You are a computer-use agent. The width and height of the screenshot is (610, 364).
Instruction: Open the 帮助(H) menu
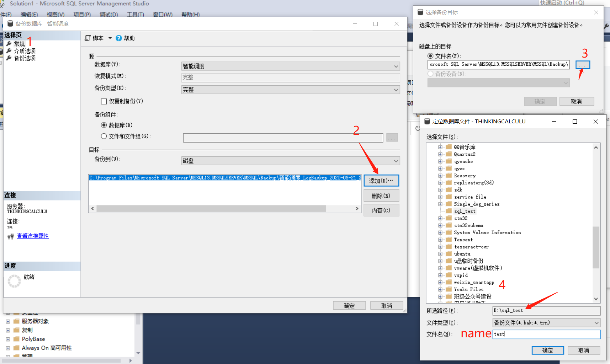pyautogui.click(x=191, y=15)
